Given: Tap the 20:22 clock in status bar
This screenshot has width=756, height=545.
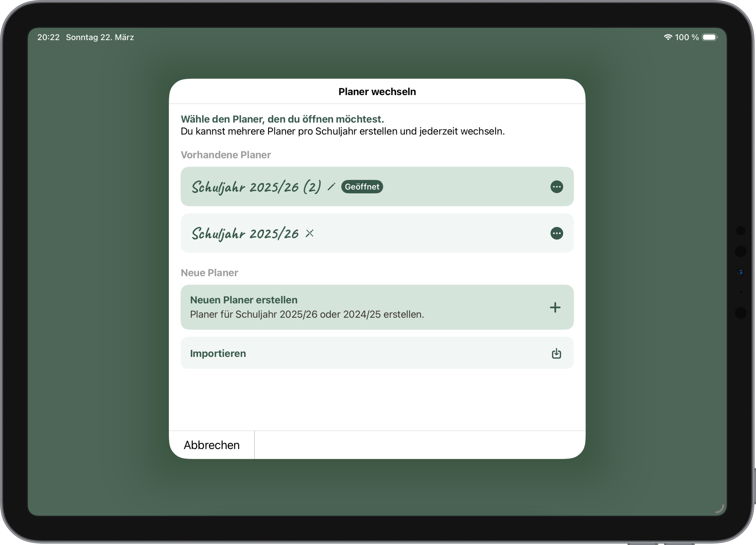Looking at the screenshot, I should 48,37.
